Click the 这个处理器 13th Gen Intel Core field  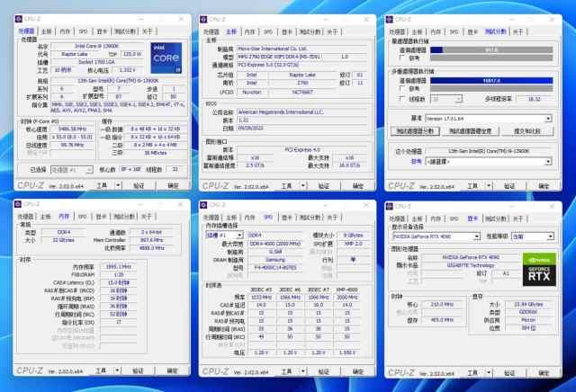coord(489,151)
